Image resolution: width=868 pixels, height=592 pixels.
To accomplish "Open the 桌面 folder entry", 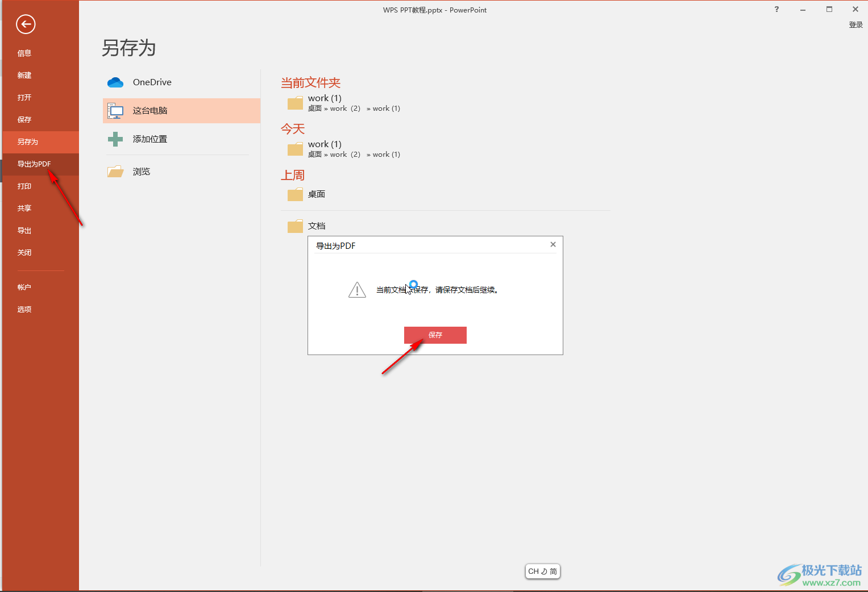I will click(317, 194).
